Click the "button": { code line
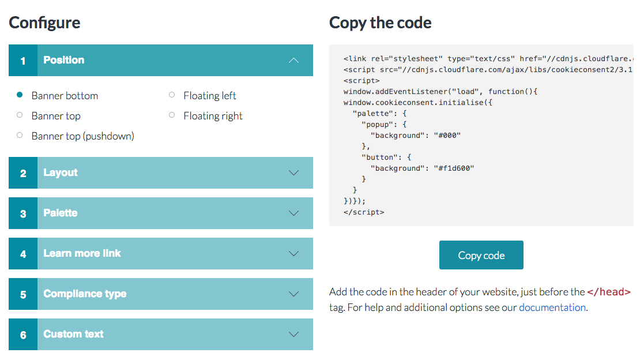The height and width of the screenshot is (360, 644). pyautogui.click(x=386, y=157)
